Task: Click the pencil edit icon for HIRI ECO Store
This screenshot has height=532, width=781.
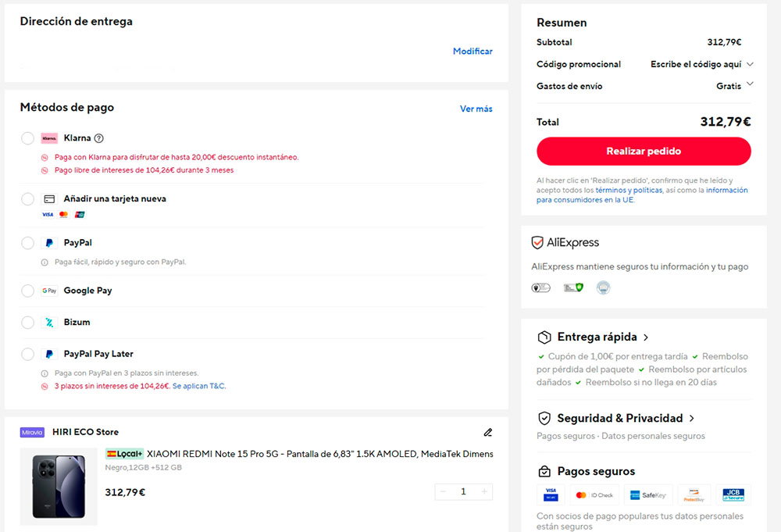Action: (x=488, y=432)
